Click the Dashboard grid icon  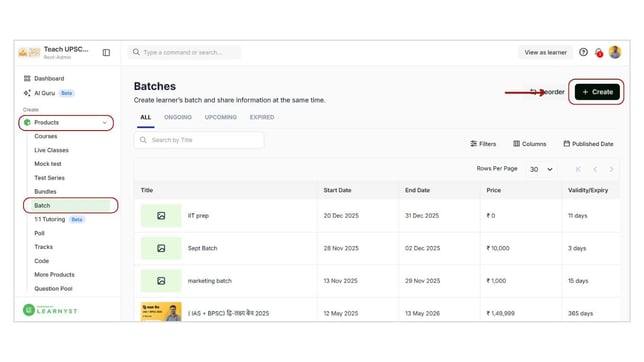27,78
